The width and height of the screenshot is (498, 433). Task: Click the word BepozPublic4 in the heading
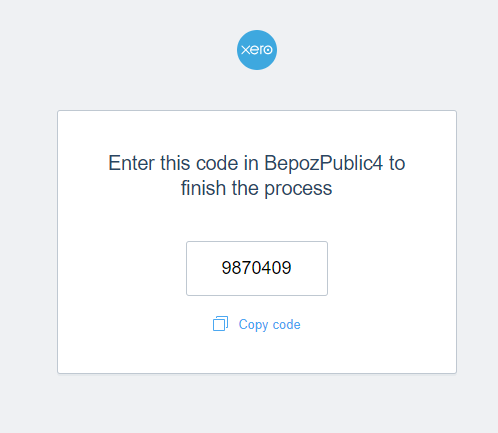323,164
